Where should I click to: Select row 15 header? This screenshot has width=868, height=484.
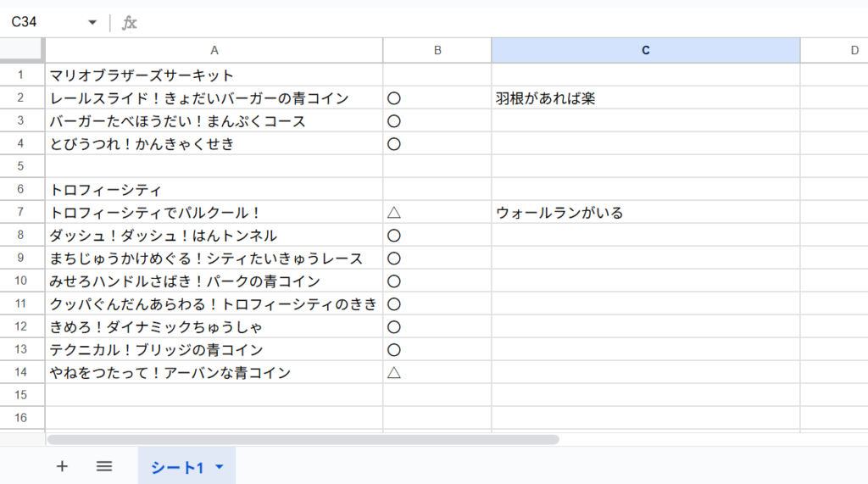[21, 395]
